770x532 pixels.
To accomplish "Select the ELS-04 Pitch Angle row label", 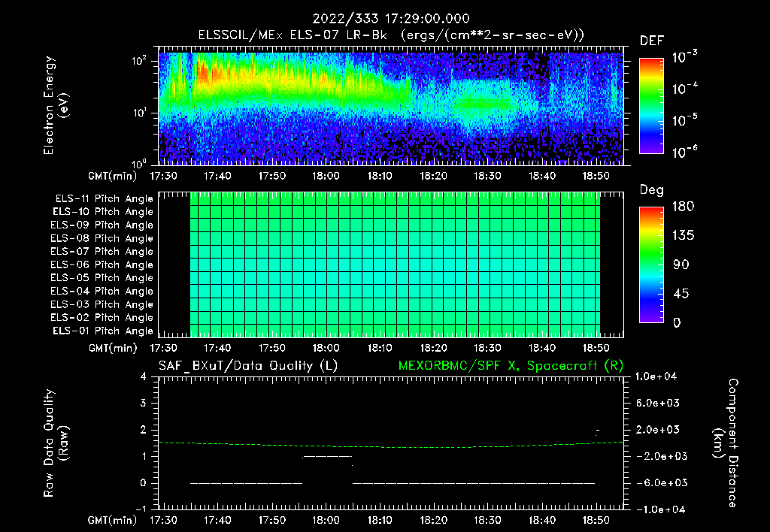I will point(102,292).
